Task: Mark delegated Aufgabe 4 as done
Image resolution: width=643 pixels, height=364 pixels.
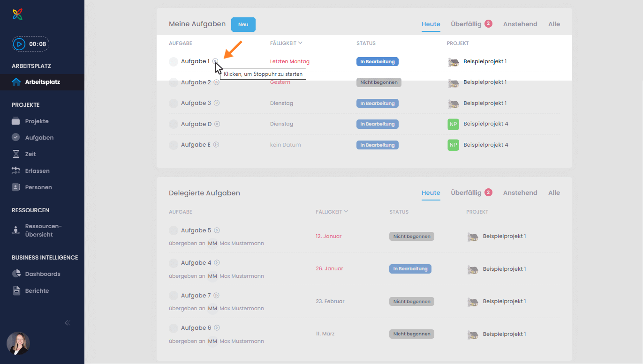Action: tap(174, 263)
